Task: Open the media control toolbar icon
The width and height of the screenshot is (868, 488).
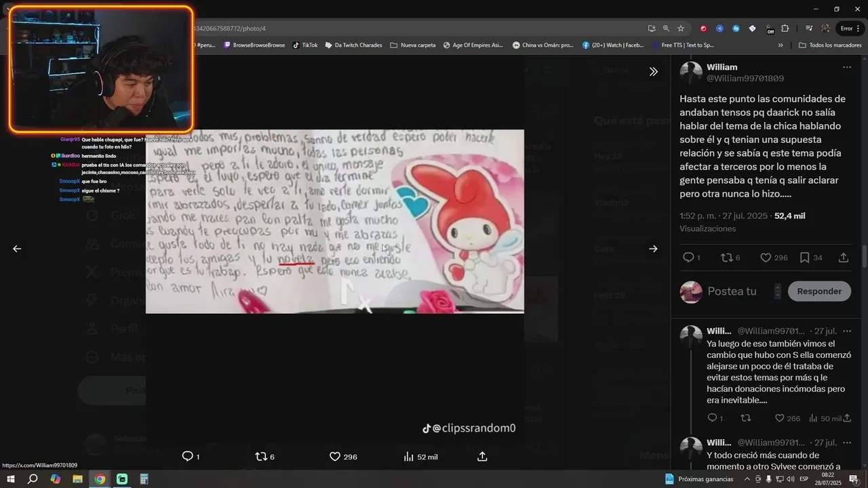Action: [x=809, y=28]
